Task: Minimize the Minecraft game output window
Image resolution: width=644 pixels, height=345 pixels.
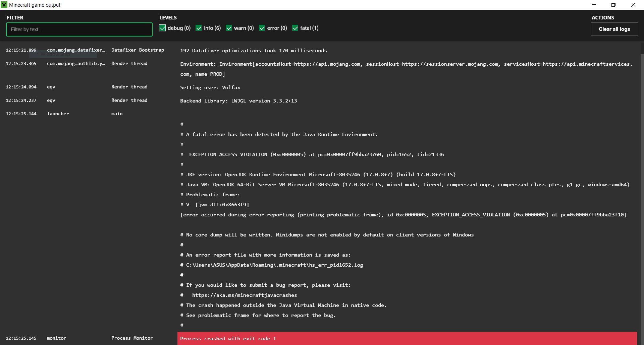Action: click(x=594, y=5)
